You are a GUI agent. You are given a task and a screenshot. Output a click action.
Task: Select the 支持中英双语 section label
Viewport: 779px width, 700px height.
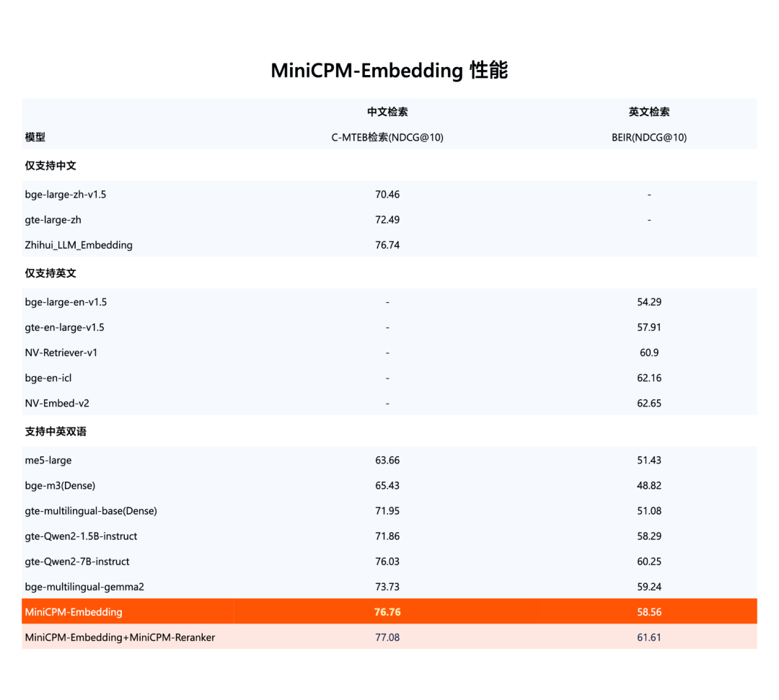(x=56, y=431)
